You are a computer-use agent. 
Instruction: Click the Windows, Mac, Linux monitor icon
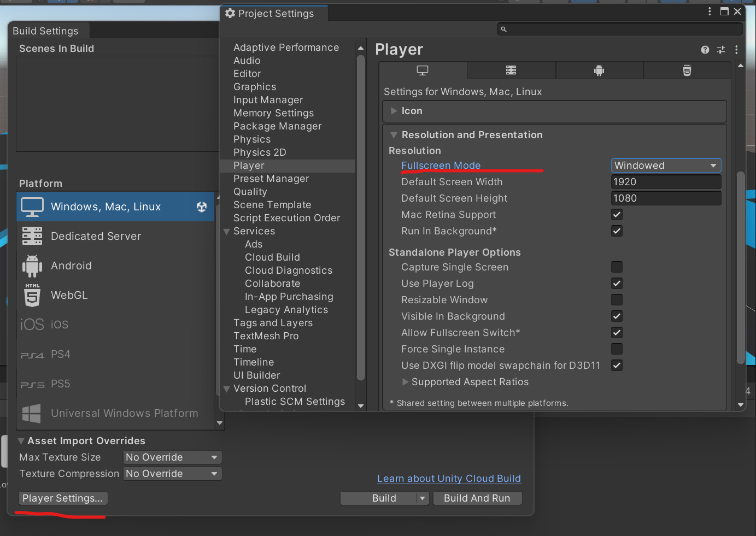pyautogui.click(x=32, y=207)
